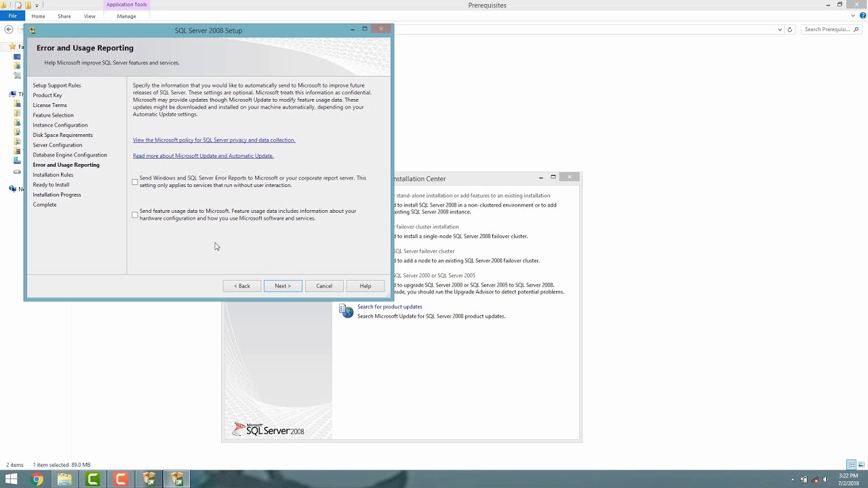Show hidden system tray icons
868x488 pixels.
point(791,480)
